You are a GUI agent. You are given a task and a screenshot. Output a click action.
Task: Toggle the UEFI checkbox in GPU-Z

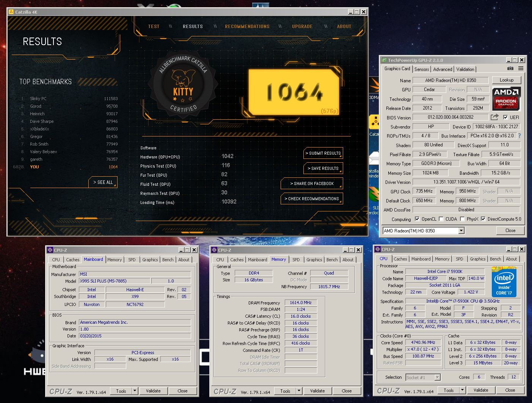505,117
